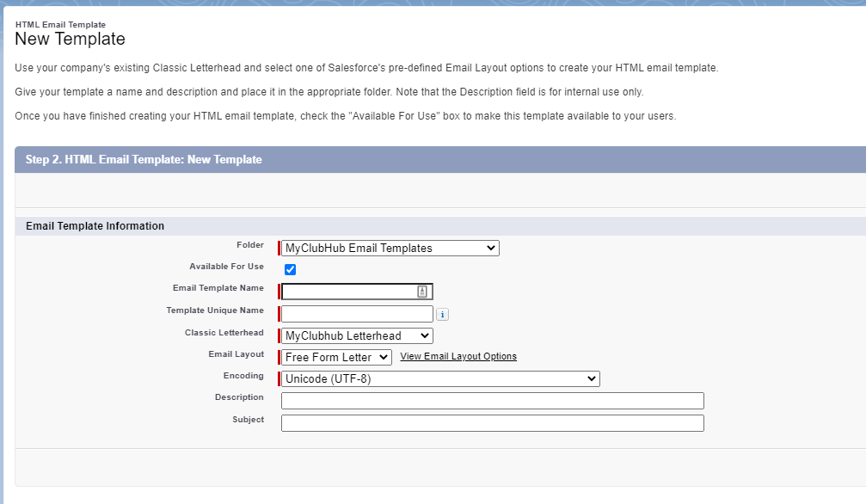Click the Template Unique Name input field
866x504 pixels.
coord(355,313)
